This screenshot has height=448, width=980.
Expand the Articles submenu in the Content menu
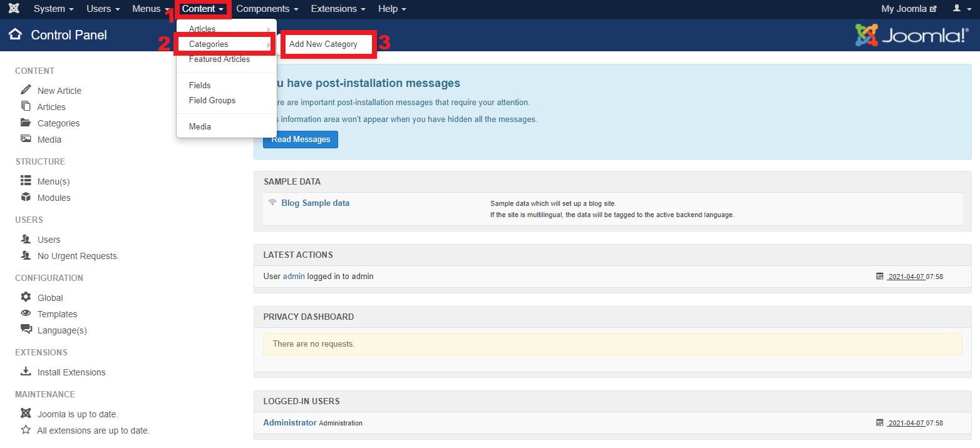coord(202,29)
